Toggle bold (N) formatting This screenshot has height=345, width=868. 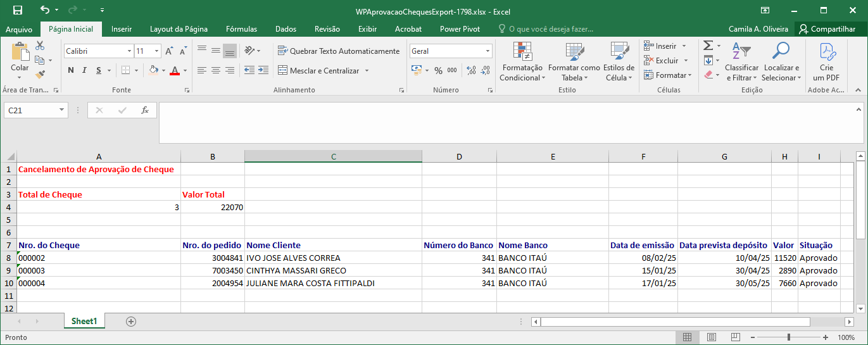[x=71, y=70]
